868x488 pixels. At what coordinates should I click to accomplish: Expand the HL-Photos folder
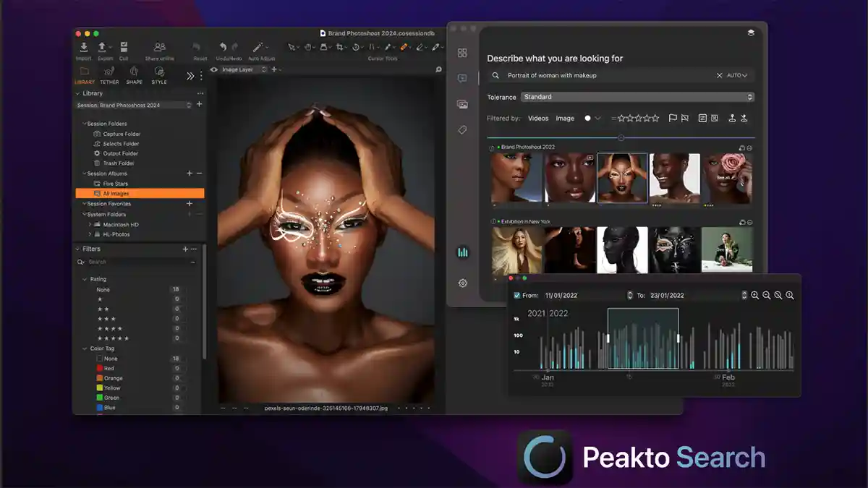[90, 234]
